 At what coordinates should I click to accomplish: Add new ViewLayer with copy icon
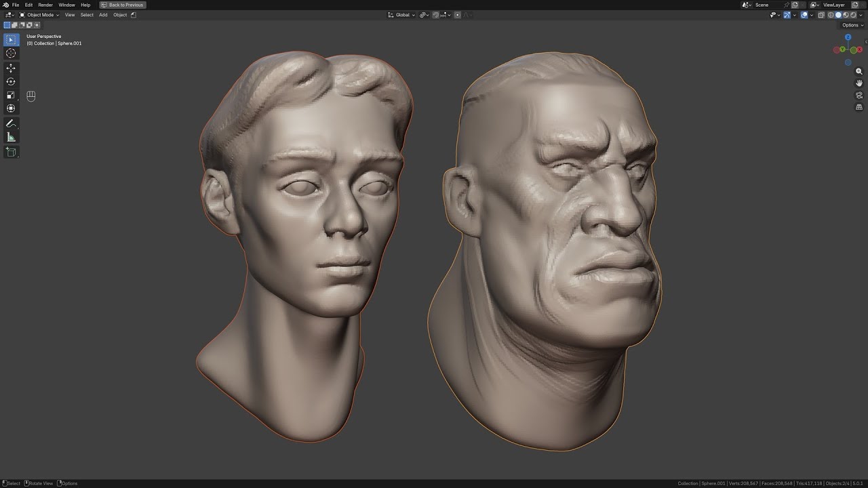point(855,5)
